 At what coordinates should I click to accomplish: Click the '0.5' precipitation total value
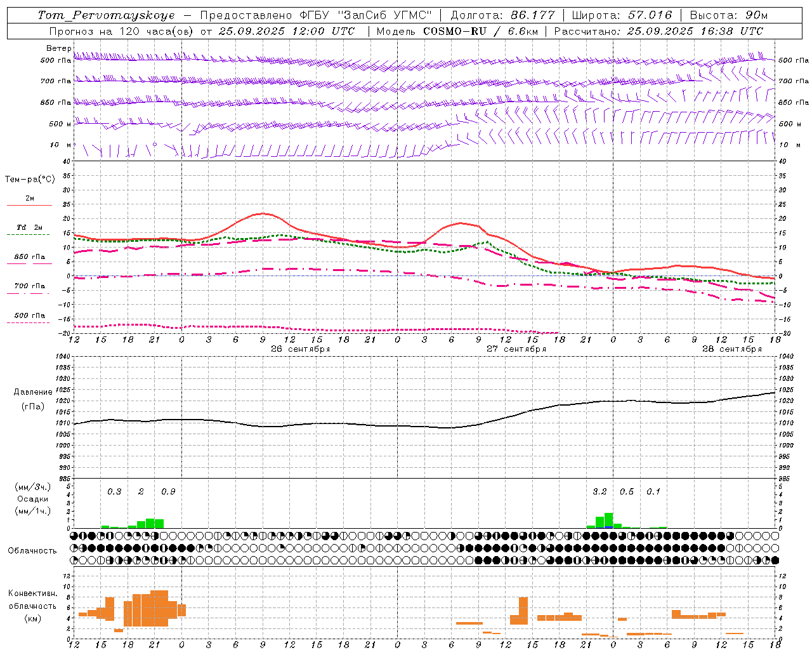[x=627, y=492]
